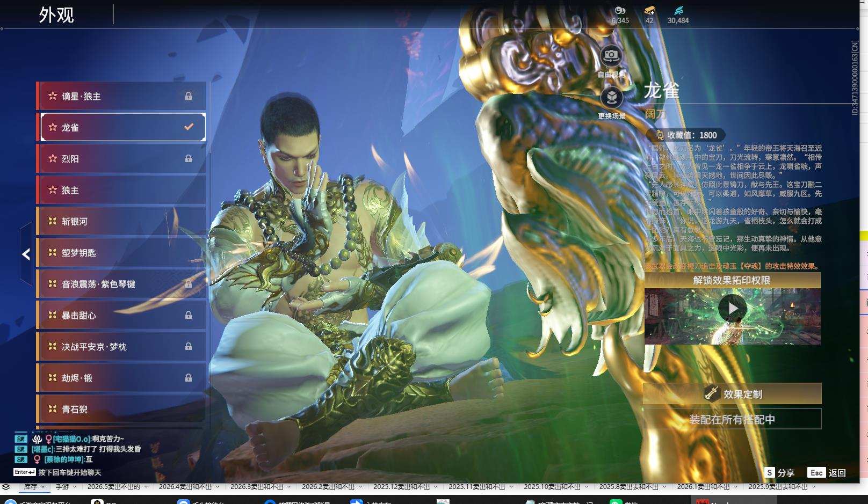Select the 暴击甜心 skin row

[122, 315]
